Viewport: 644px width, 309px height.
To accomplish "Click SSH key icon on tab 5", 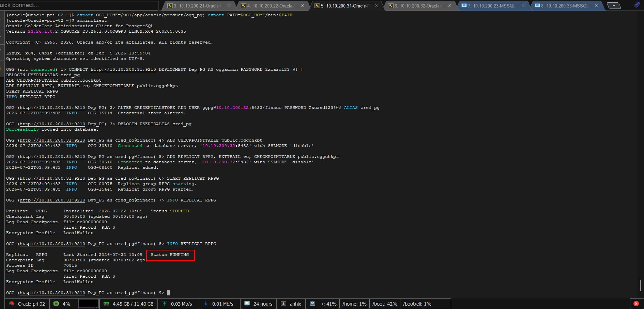I will point(317,6).
